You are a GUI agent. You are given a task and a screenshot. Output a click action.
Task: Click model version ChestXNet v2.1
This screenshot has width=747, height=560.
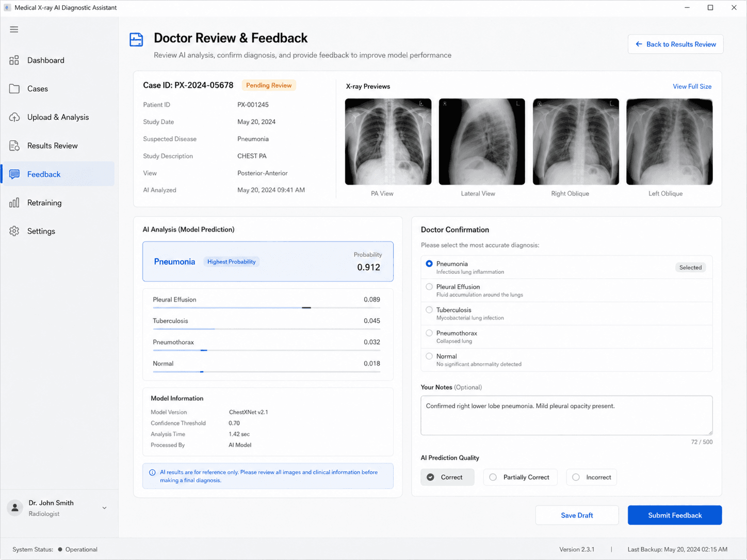coord(248,413)
